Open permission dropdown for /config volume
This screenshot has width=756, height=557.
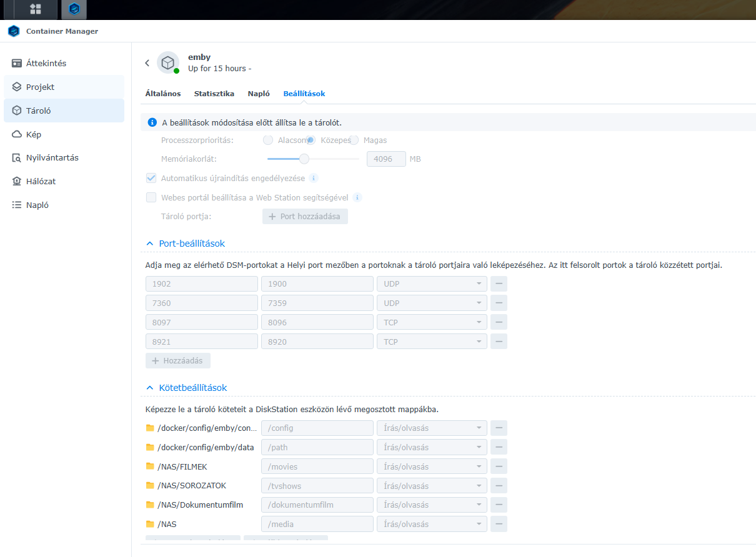[x=432, y=428]
